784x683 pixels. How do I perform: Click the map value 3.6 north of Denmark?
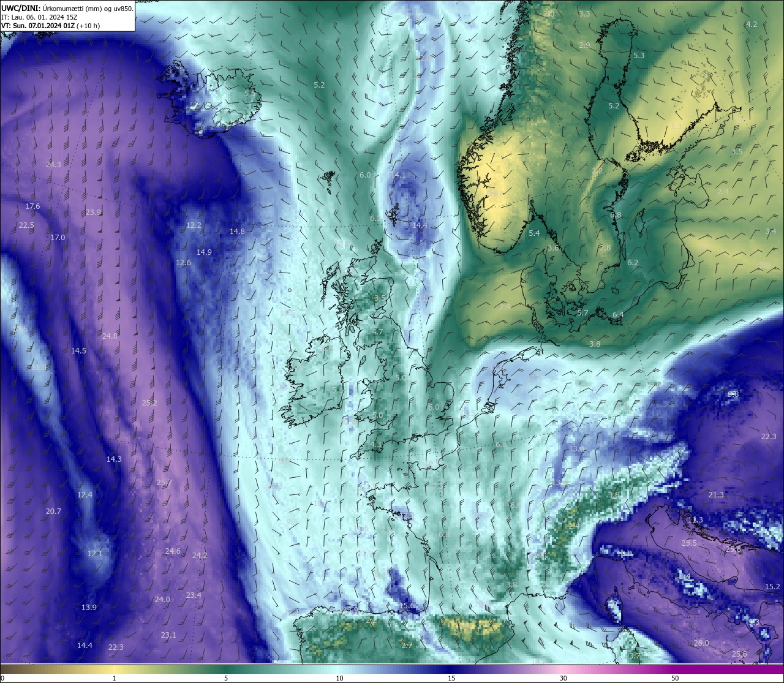click(x=553, y=247)
